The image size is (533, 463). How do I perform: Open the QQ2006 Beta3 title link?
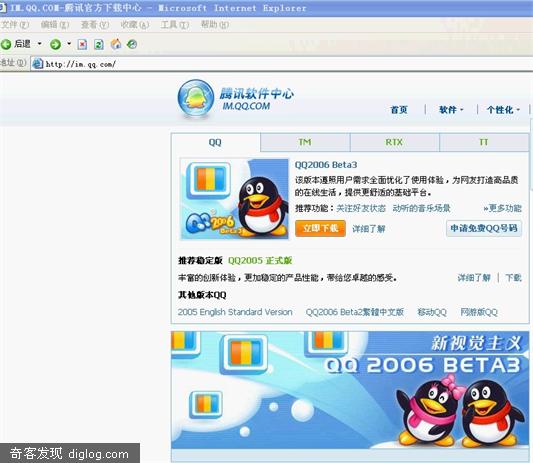click(x=326, y=165)
